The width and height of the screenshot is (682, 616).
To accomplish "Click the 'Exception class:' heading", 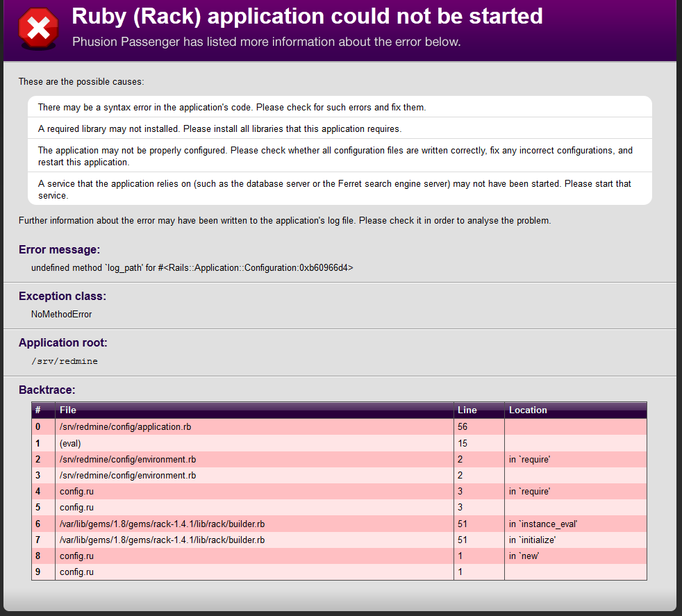I will tap(63, 297).
